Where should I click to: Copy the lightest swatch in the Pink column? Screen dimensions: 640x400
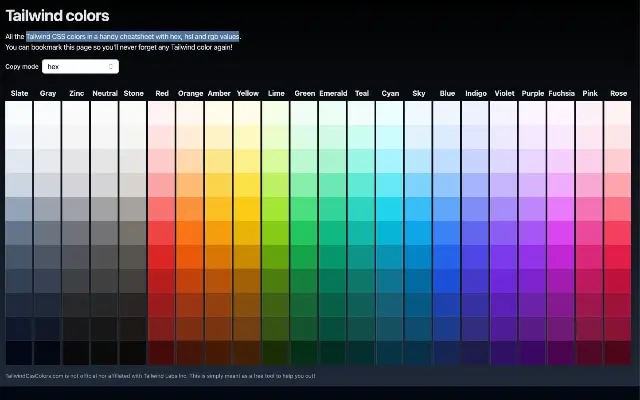click(589, 113)
